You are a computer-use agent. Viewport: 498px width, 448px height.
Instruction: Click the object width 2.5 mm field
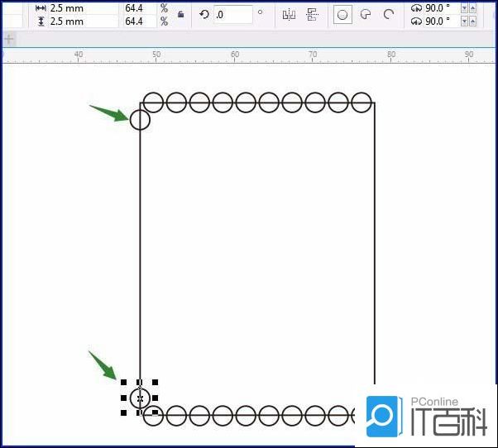pyautogui.click(x=83, y=8)
